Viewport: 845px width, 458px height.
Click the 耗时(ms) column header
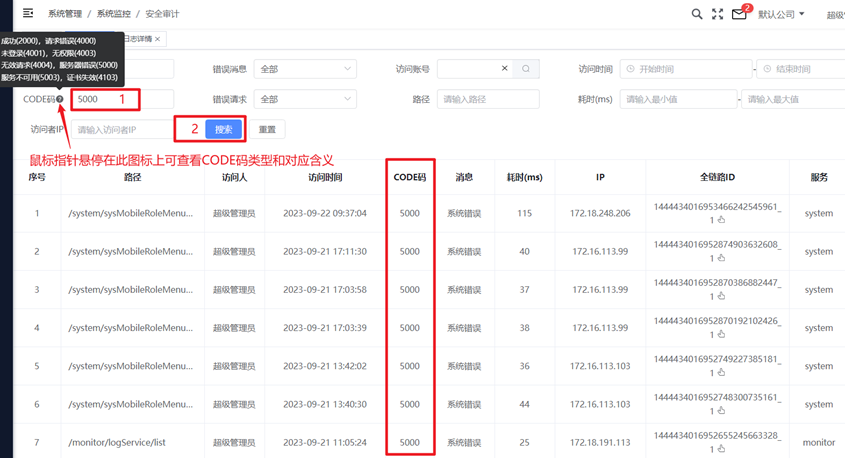524,177
